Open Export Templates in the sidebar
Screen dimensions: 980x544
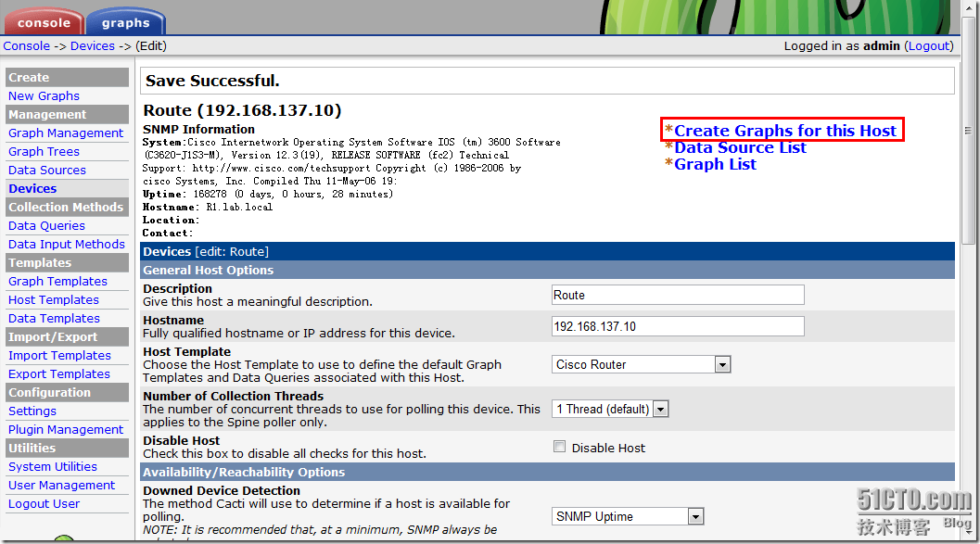pyautogui.click(x=58, y=374)
